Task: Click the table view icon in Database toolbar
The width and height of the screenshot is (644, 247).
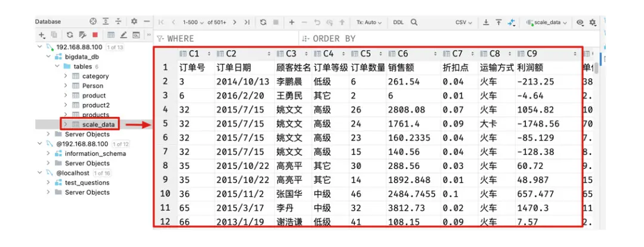Action: tap(111, 35)
